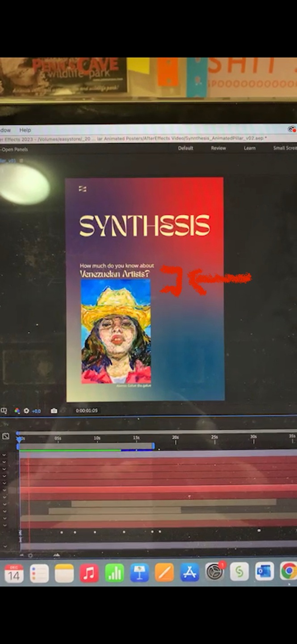297x644 pixels.
Task: Click the 15s mark on the time ruler
Action: pos(136,438)
